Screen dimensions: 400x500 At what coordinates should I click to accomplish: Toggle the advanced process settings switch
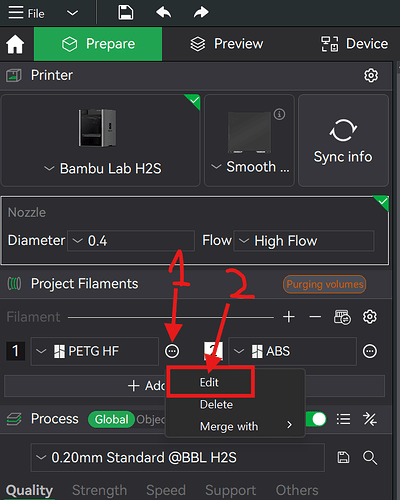tap(315, 419)
